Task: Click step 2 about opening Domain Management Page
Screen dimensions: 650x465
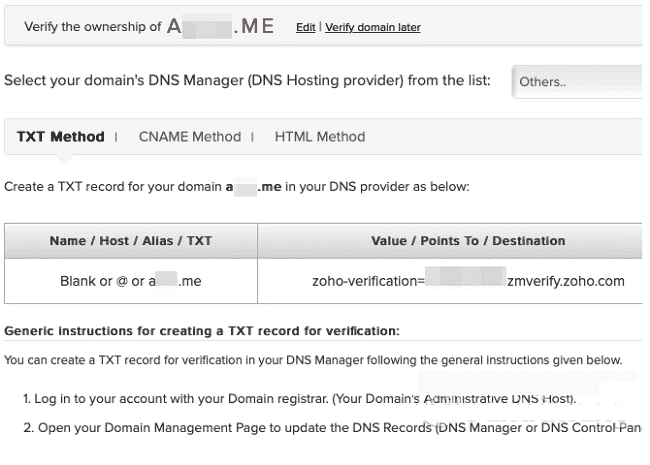Action: click(330, 428)
